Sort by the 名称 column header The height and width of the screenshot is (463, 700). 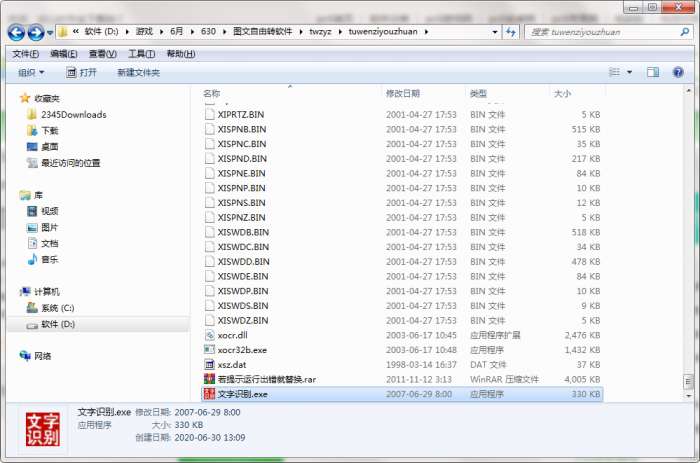212,93
